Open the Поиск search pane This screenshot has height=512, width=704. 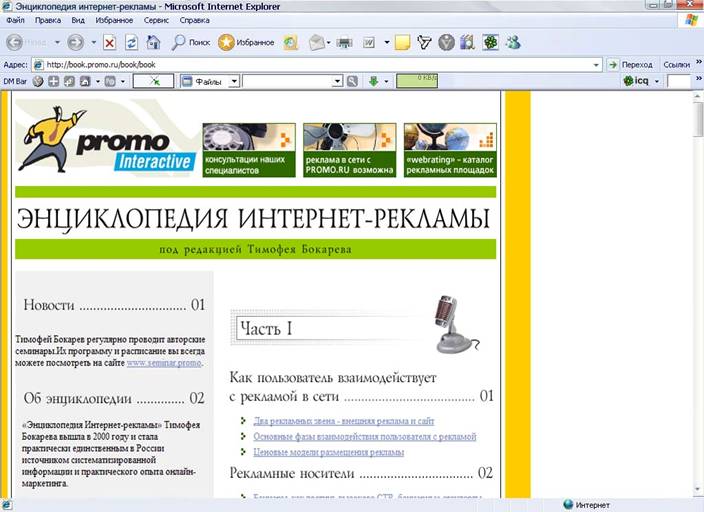(191, 42)
